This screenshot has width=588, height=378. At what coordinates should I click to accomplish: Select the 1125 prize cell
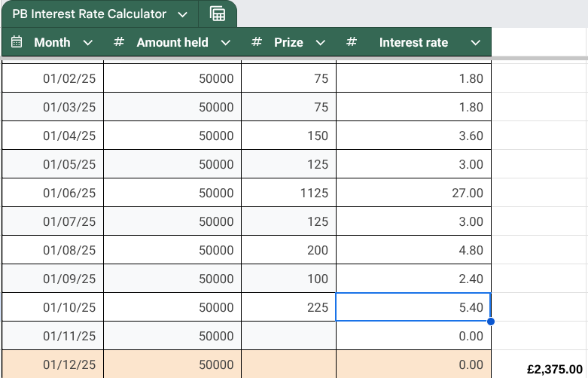(288, 193)
